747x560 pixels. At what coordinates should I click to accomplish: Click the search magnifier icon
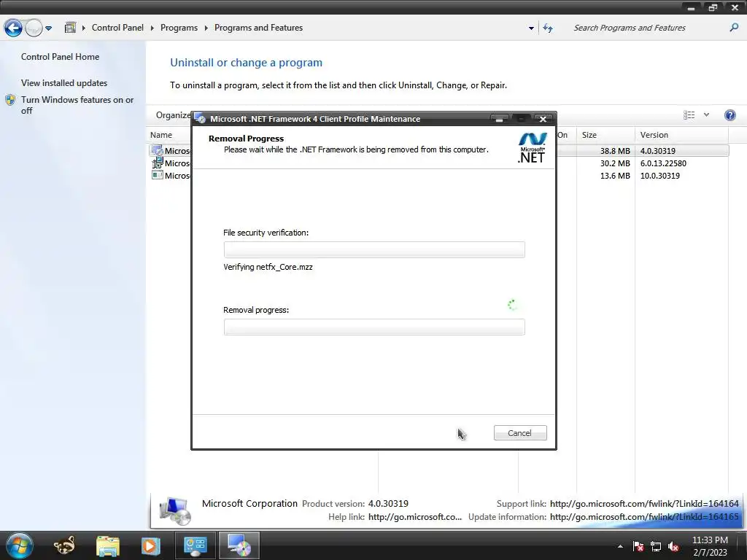(734, 28)
